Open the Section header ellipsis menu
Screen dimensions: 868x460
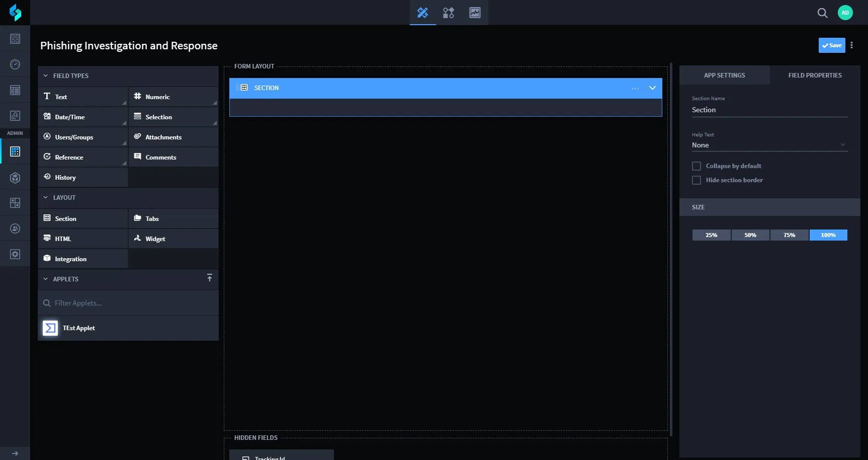click(635, 88)
